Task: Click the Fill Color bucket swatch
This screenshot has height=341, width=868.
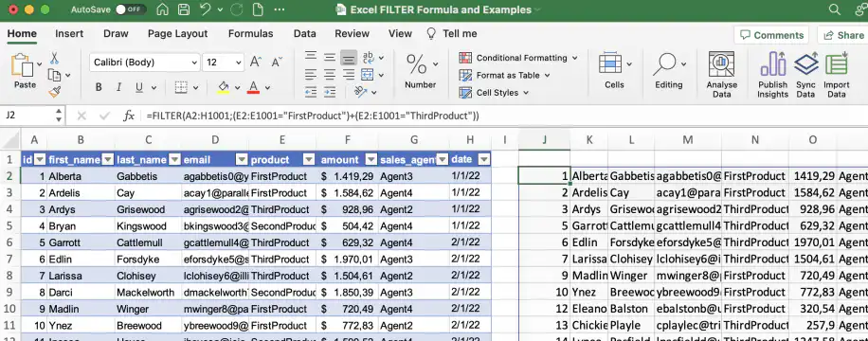Action: (x=224, y=87)
